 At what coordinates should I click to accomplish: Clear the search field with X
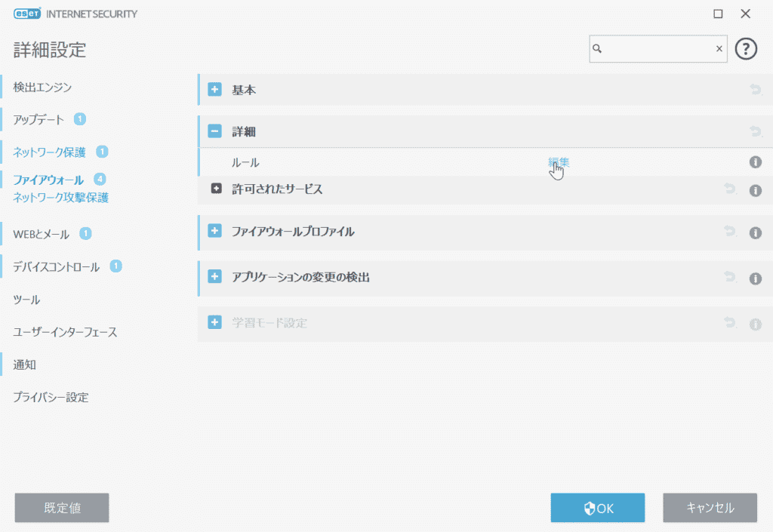[x=719, y=49]
